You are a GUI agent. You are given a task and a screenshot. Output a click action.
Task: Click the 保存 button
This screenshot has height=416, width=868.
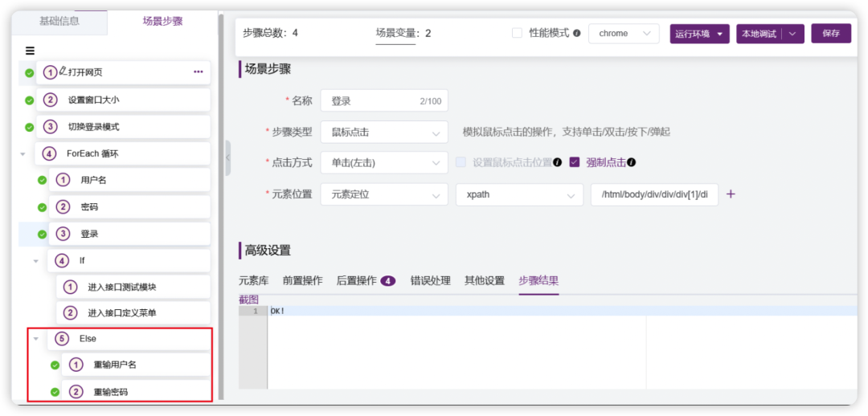831,33
